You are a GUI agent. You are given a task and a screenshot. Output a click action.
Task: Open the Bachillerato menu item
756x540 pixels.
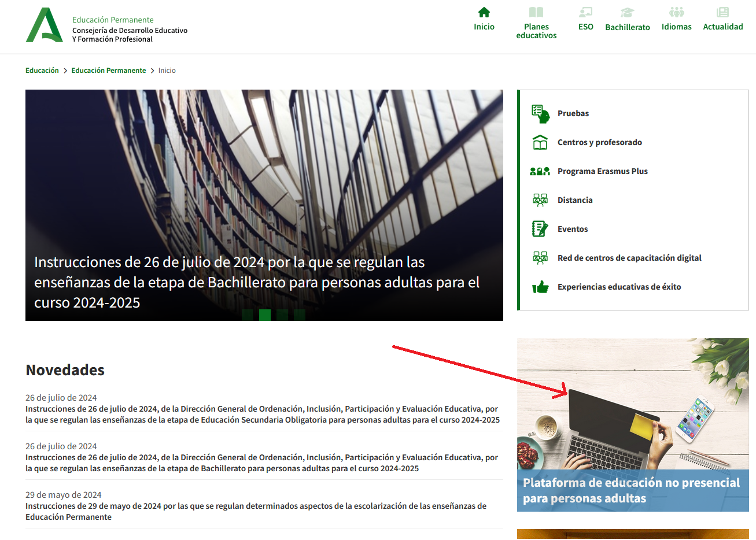(x=628, y=27)
